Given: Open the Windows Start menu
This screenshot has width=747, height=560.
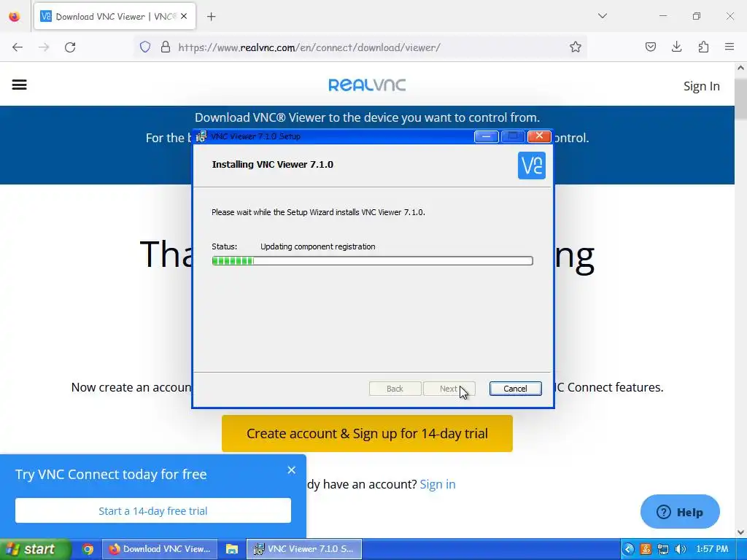Looking at the screenshot, I should pos(34,549).
